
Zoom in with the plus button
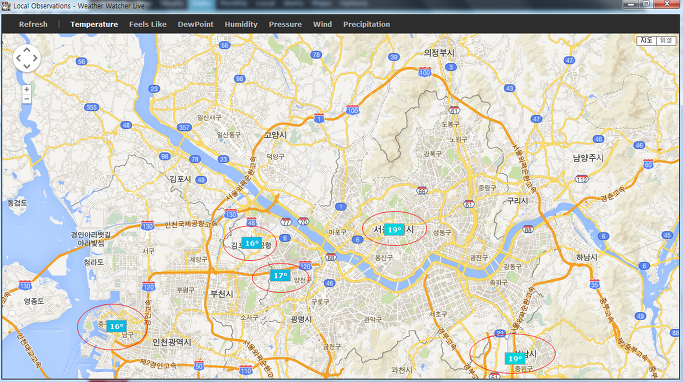click(x=27, y=89)
